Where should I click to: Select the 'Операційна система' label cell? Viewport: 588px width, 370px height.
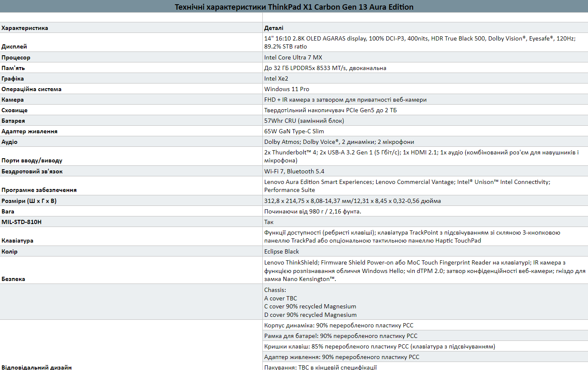point(131,89)
